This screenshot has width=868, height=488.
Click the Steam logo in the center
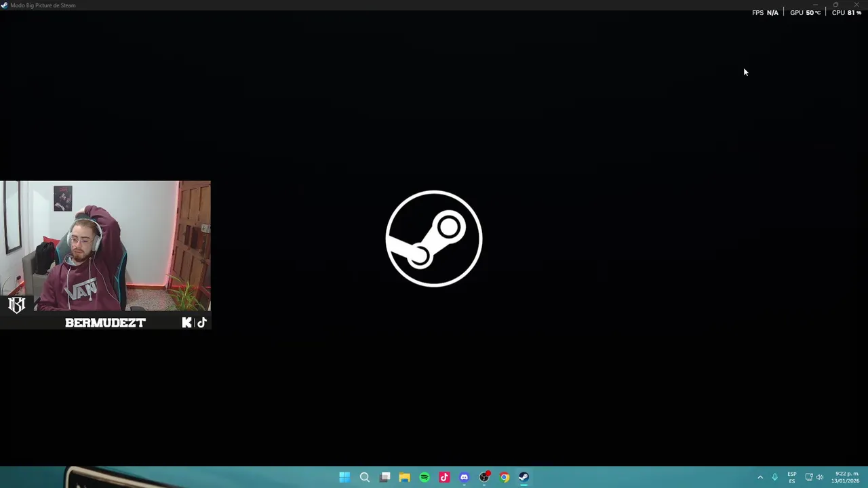coord(434,239)
